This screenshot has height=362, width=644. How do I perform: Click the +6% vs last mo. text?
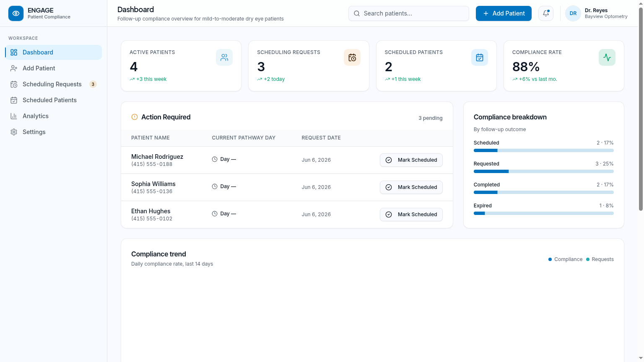pos(538,79)
